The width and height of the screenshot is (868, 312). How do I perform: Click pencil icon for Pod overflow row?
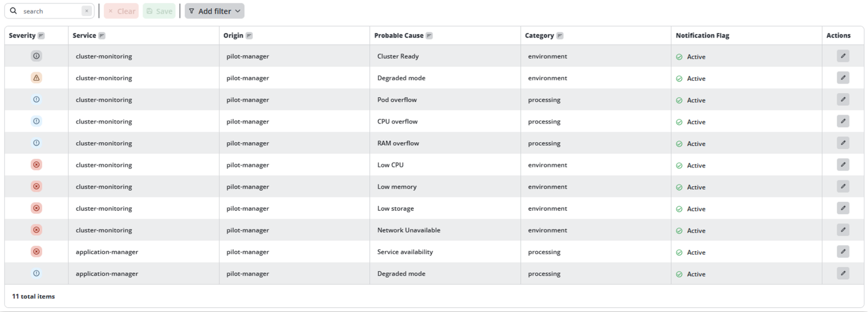843,99
